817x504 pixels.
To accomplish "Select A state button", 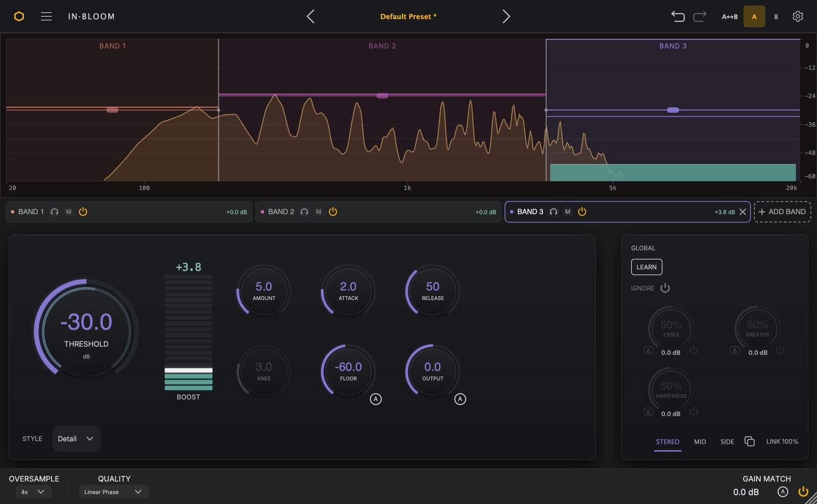I will coord(754,16).
